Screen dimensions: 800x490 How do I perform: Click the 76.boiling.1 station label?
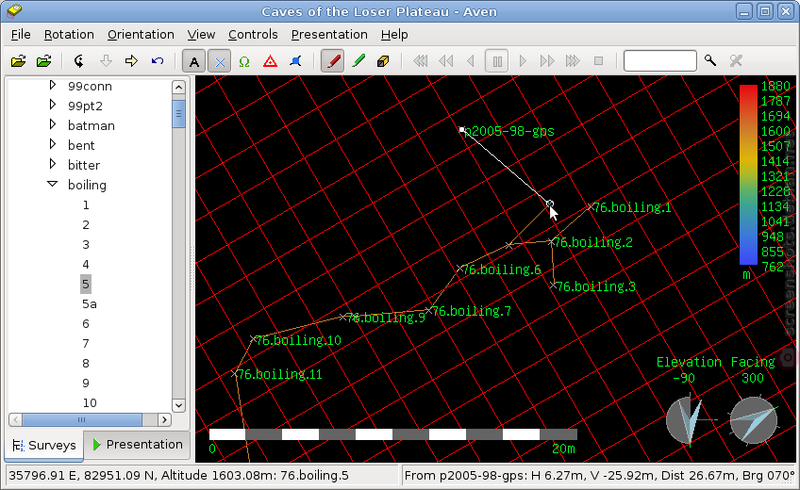[x=632, y=208]
